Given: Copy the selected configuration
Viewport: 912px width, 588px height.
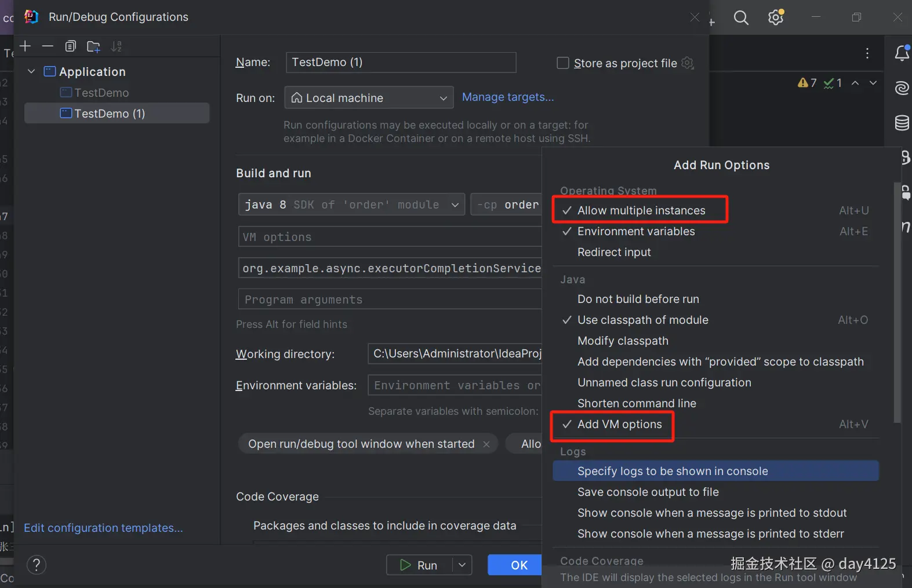Looking at the screenshot, I should click(71, 46).
